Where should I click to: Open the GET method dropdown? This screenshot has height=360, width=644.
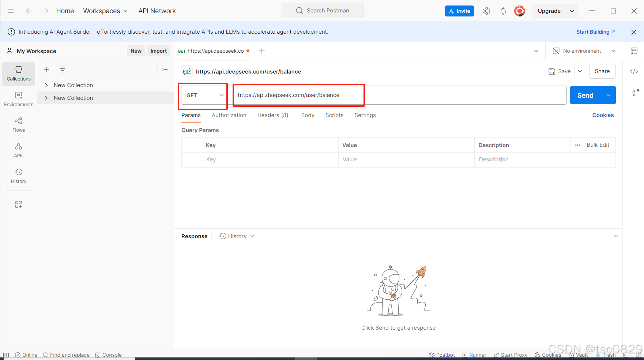[204, 95]
